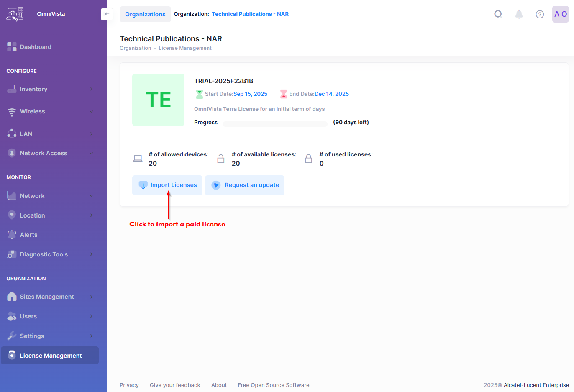
Task: Expand the Wireless menu chevron
Action: [91, 112]
